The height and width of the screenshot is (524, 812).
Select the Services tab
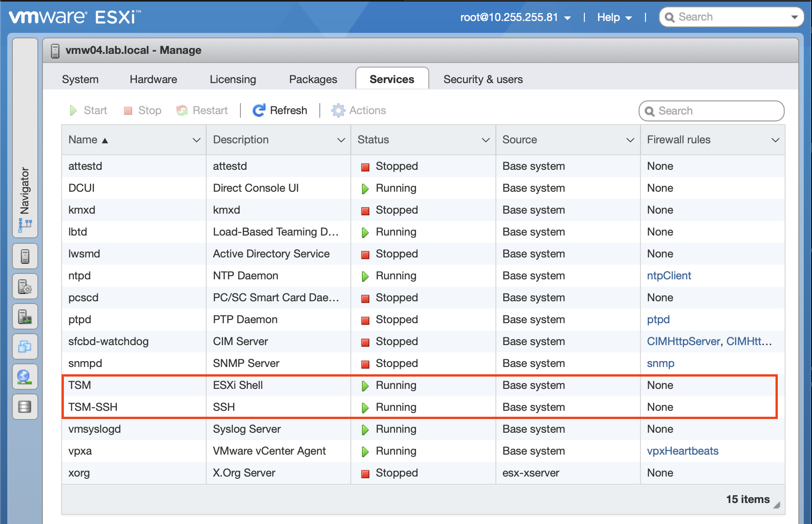(x=392, y=79)
